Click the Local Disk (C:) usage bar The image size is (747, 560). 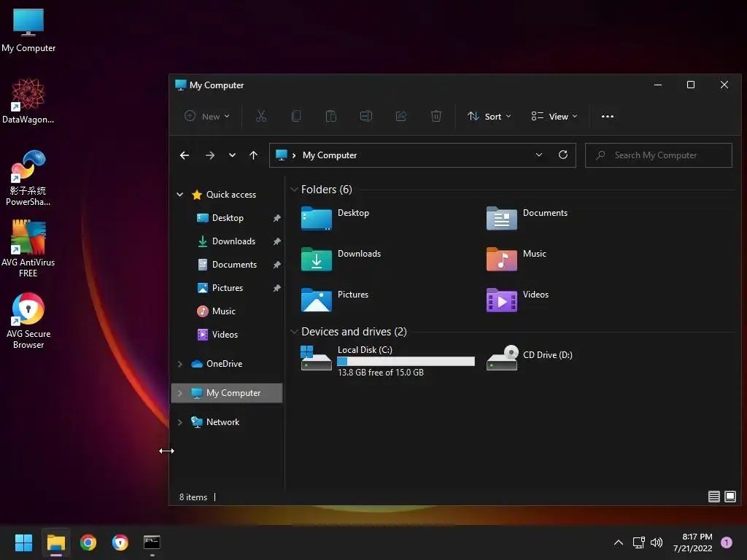(x=406, y=362)
